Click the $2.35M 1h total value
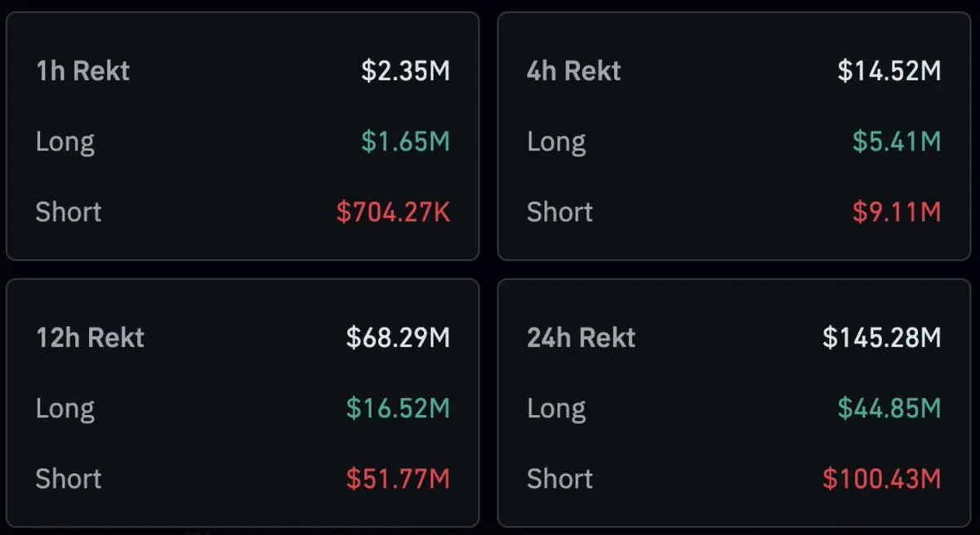 coord(405,71)
